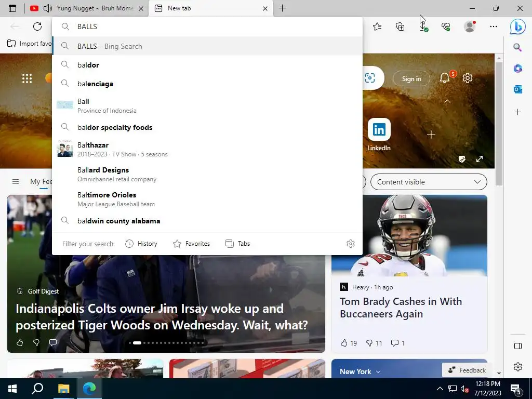This screenshot has width=532, height=399.
Task: Open feed hamburger menu
Action: (16, 181)
